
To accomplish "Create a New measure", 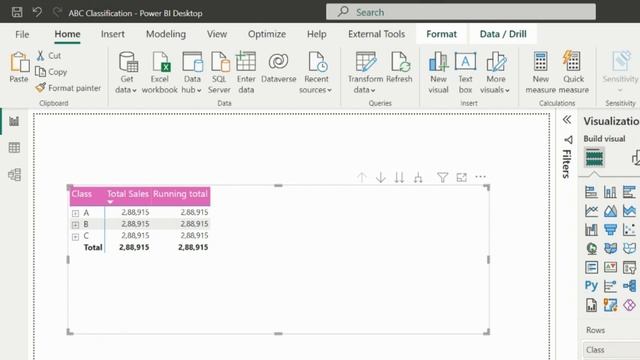I will [x=540, y=73].
